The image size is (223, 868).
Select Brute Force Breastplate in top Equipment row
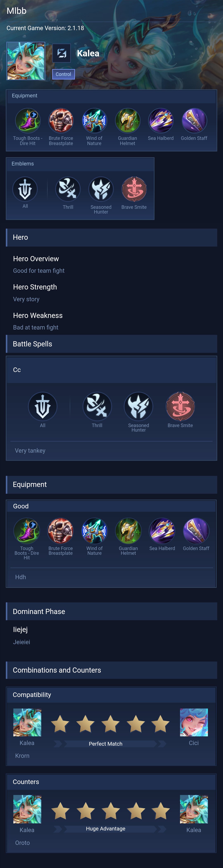pyautogui.click(x=61, y=120)
